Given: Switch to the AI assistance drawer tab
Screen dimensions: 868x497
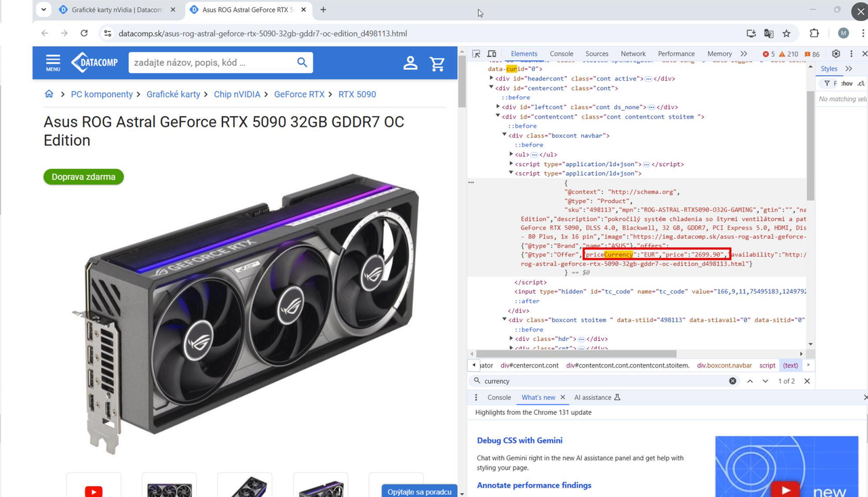Looking at the screenshot, I should [597, 397].
